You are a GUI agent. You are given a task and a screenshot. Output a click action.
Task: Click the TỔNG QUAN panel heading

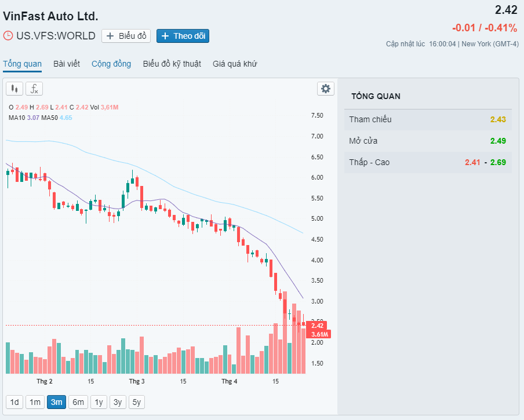[x=376, y=96]
